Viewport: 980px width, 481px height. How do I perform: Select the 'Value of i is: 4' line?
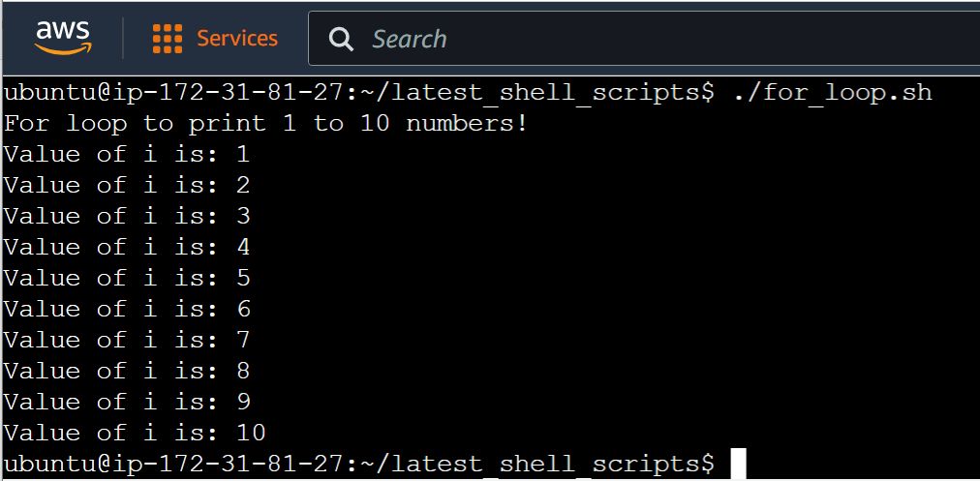(x=127, y=248)
